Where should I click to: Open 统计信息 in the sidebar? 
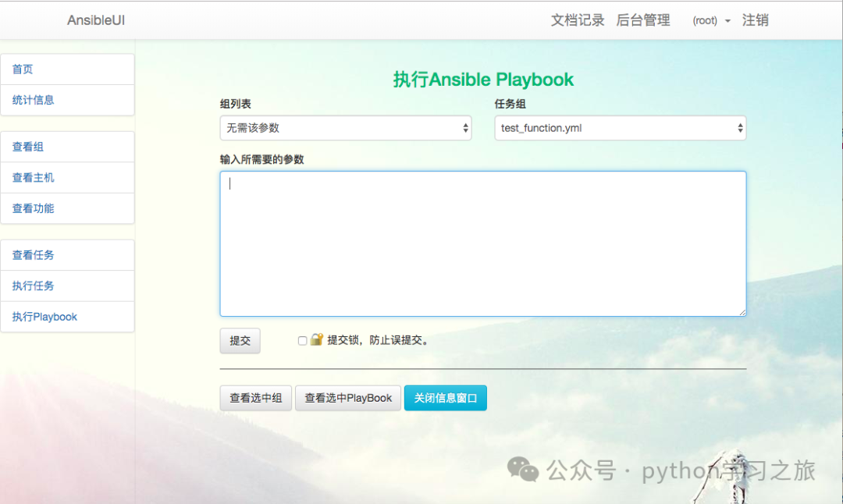click(x=67, y=100)
